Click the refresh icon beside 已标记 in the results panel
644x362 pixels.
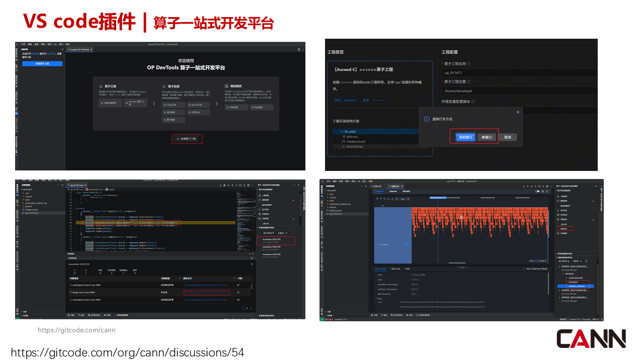pyautogui.click(x=586, y=261)
